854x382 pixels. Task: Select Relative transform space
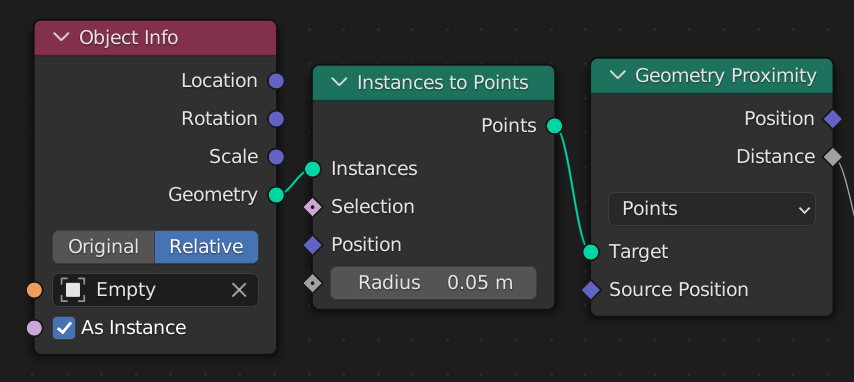point(206,247)
